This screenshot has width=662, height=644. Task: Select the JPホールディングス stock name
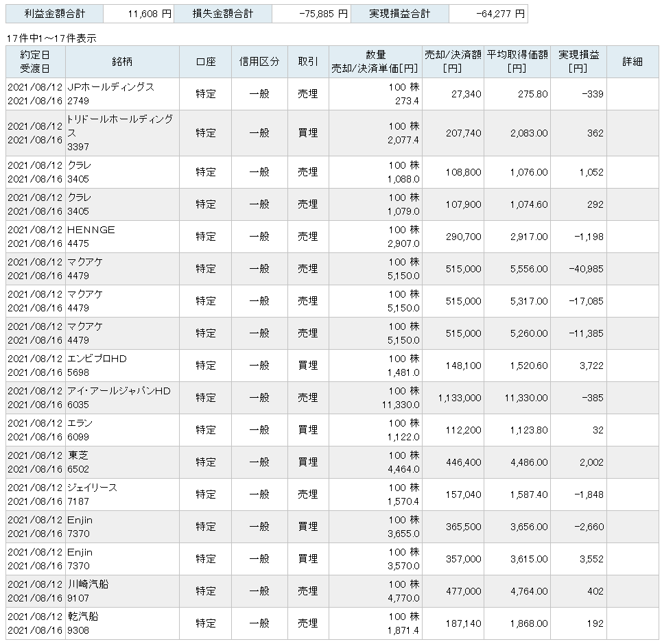coord(111,87)
